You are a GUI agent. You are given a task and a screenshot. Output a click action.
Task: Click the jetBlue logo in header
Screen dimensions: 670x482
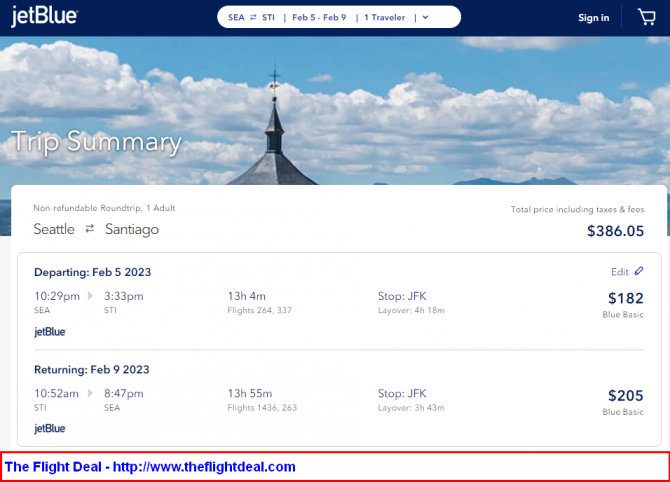(44, 16)
